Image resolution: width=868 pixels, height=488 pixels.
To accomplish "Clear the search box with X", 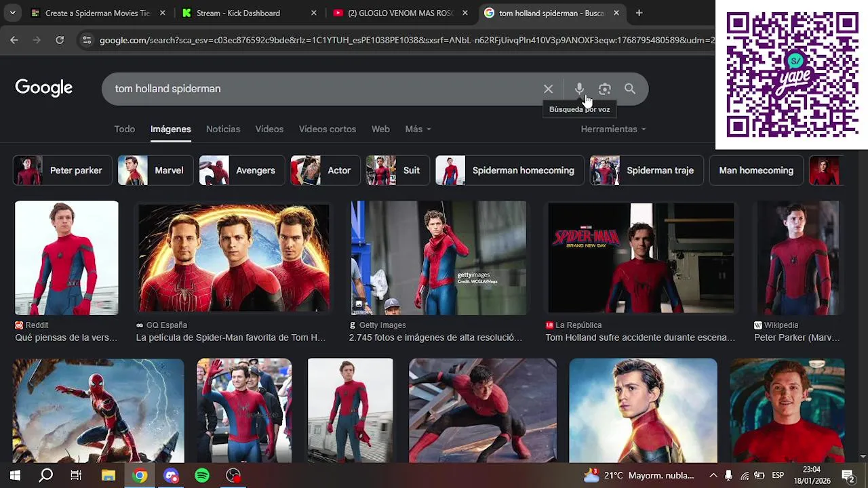I will (x=548, y=89).
